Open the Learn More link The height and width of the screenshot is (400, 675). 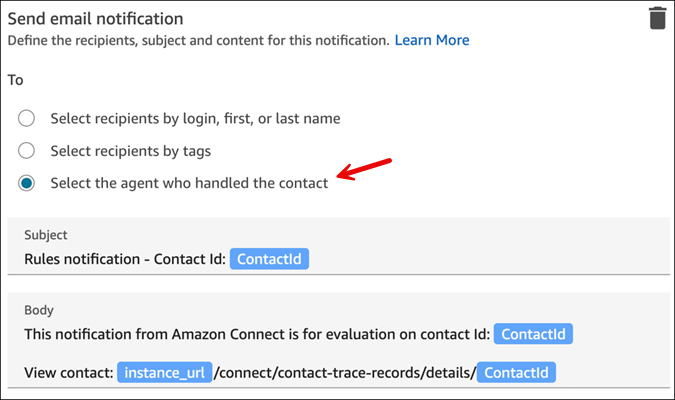[x=432, y=40]
